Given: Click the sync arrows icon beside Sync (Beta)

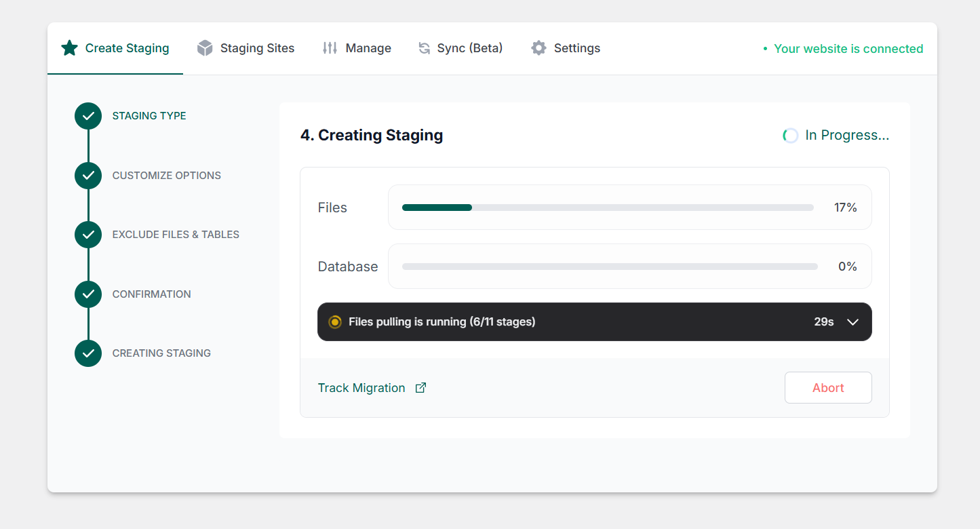Looking at the screenshot, I should click(424, 48).
